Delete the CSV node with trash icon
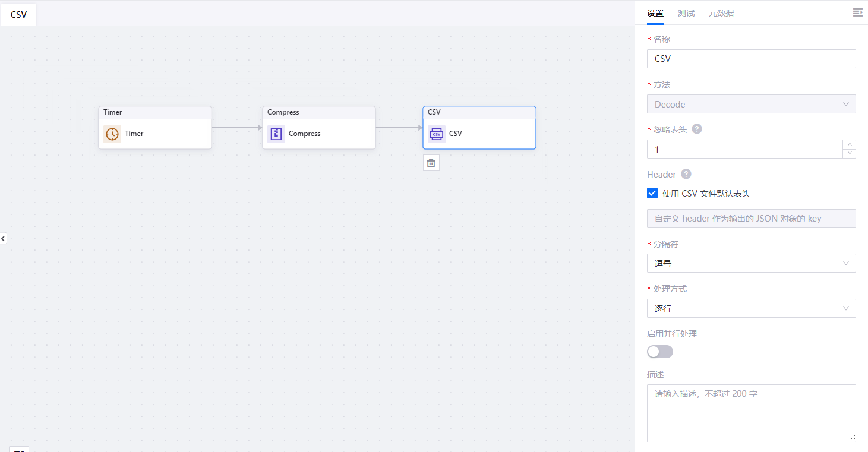Viewport: 868px width, 452px height. tap(431, 163)
